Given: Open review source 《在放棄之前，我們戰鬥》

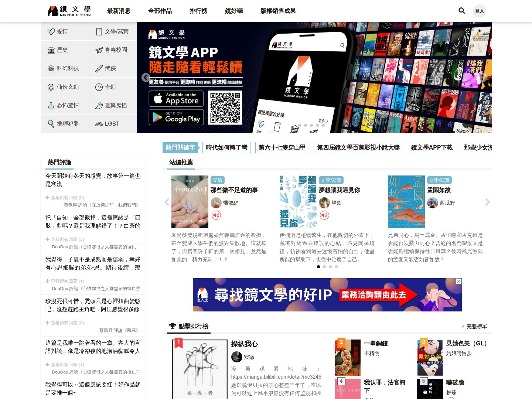Looking at the screenshot, I should pyautogui.click(x=115, y=205).
